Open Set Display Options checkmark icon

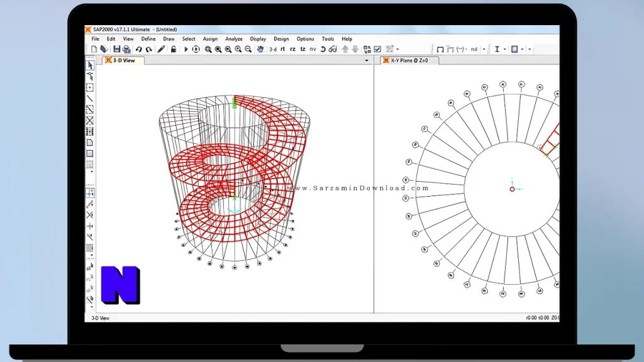tap(377, 49)
